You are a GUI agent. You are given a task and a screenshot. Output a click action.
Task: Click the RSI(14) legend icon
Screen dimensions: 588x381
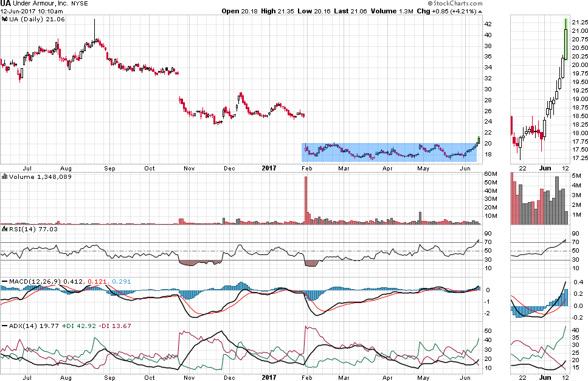(x=5, y=229)
